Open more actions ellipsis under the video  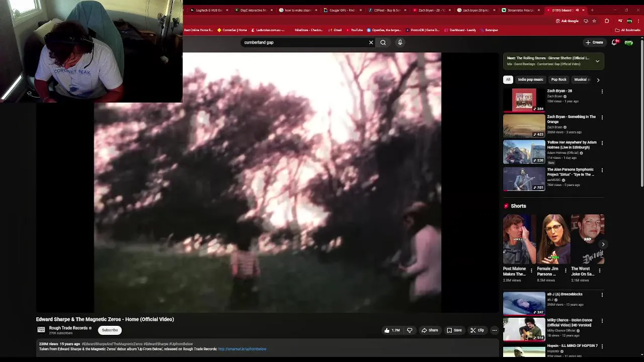pyautogui.click(x=495, y=330)
